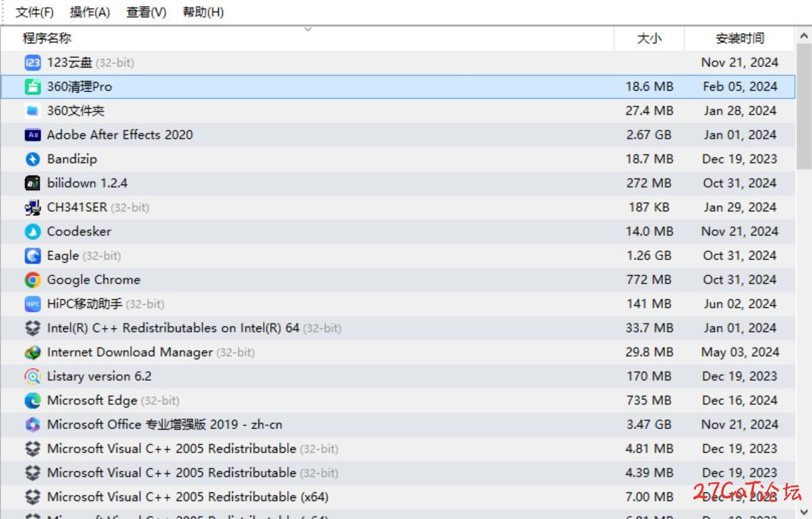This screenshot has height=519, width=812.
Task: Choose the Coodesker icon
Action: pyautogui.click(x=32, y=231)
